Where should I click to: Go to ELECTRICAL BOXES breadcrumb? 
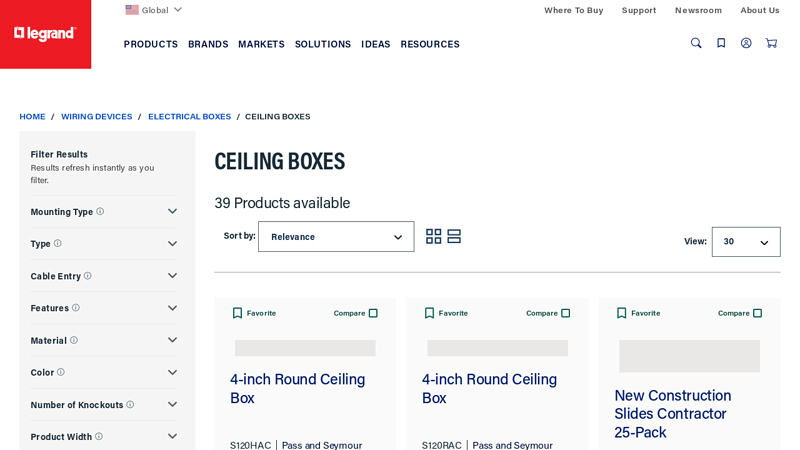(189, 116)
